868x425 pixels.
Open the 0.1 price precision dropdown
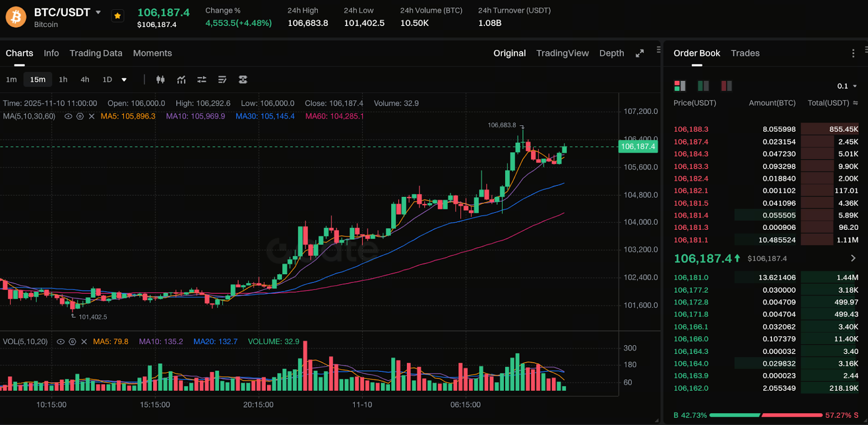coord(847,86)
